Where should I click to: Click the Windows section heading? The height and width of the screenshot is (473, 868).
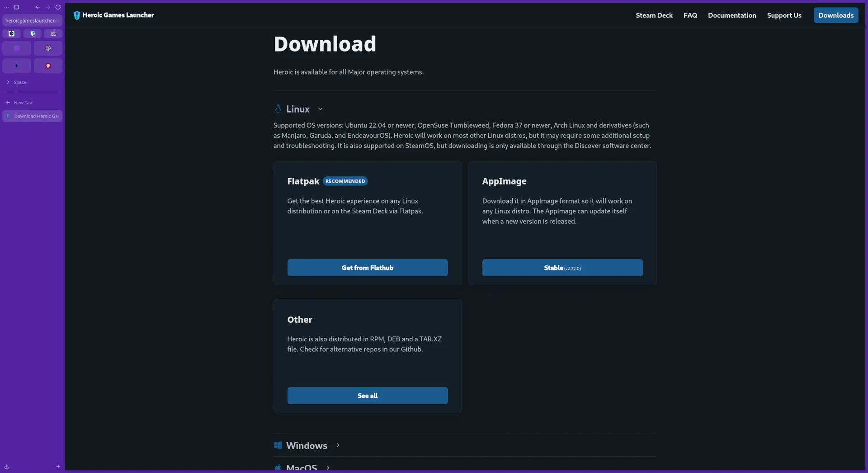(x=307, y=445)
